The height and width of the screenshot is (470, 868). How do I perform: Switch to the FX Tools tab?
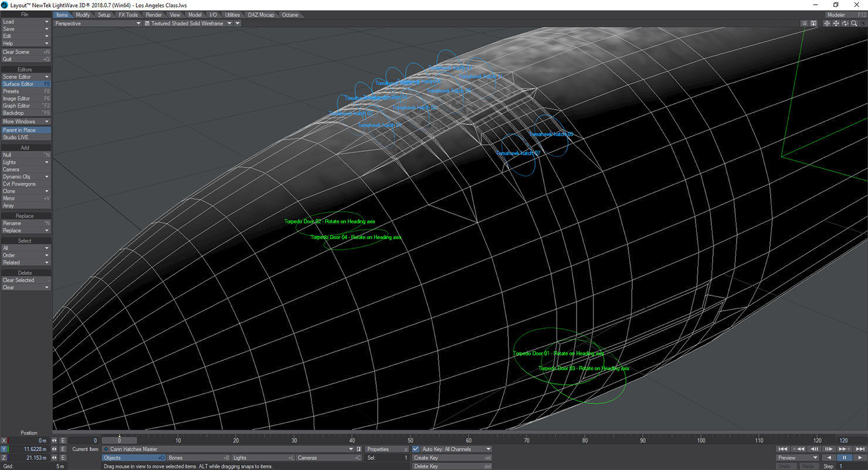pos(128,15)
